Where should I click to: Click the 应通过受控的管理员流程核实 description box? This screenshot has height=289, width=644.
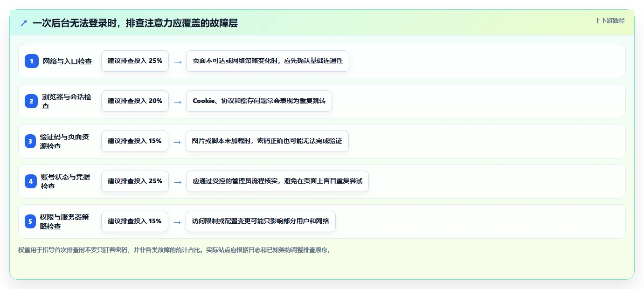pyautogui.click(x=277, y=181)
